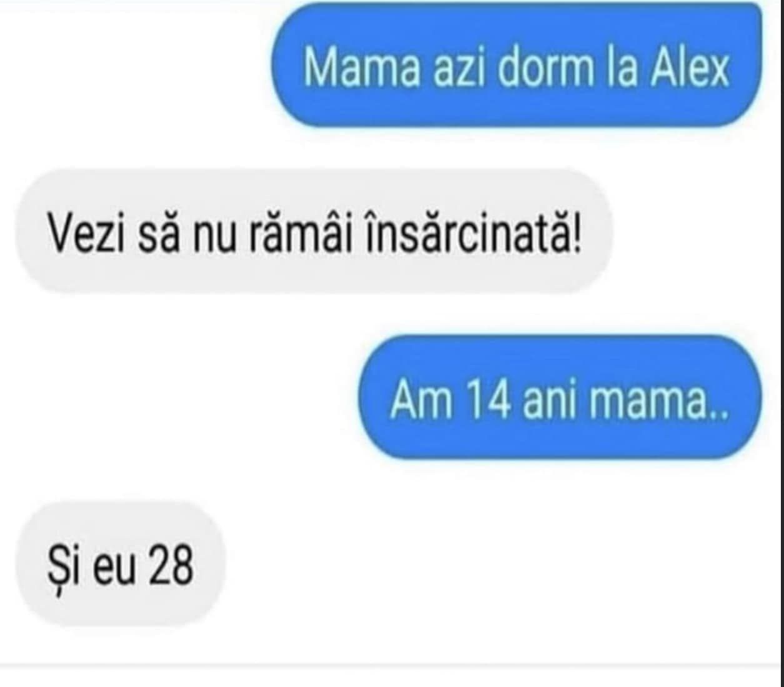Click the number "28" in the last message
784x687 pixels.
pos(171,566)
